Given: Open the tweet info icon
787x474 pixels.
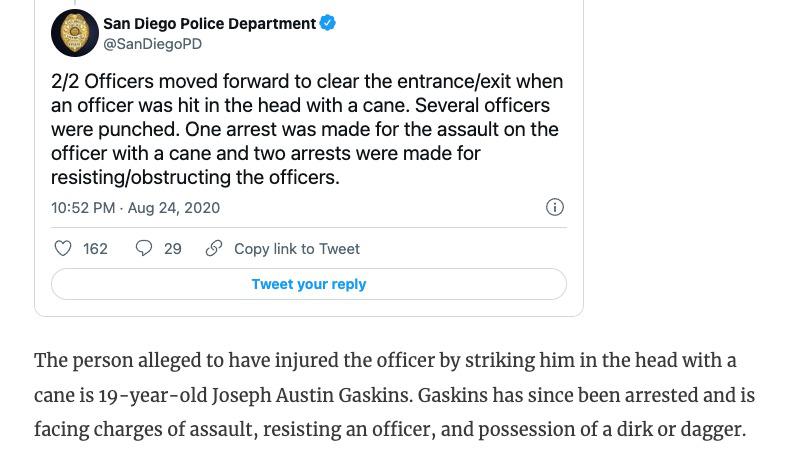Looking at the screenshot, I should tap(554, 207).
